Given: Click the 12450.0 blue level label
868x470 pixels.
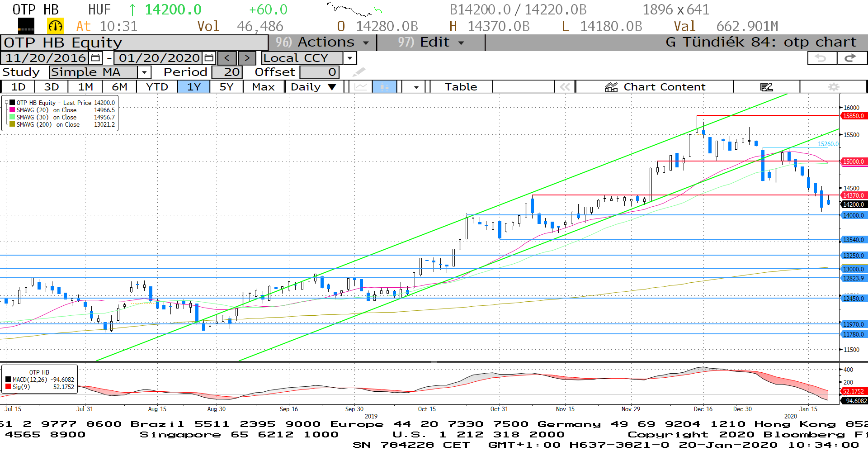Looking at the screenshot, I should pyautogui.click(x=854, y=299).
